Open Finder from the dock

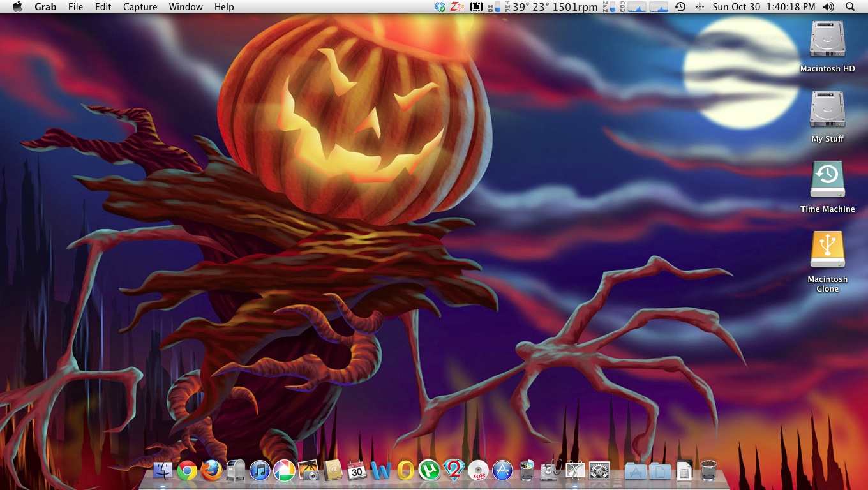(163, 471)
